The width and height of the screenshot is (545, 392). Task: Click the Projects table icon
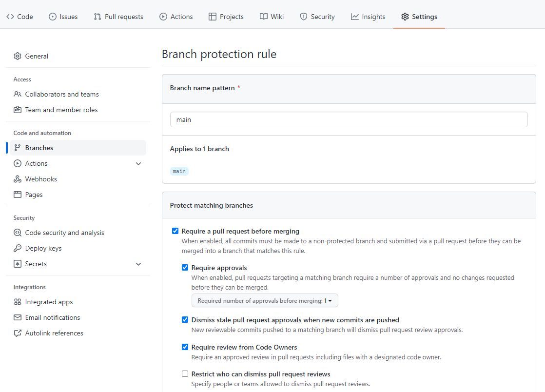pos(213,17)
